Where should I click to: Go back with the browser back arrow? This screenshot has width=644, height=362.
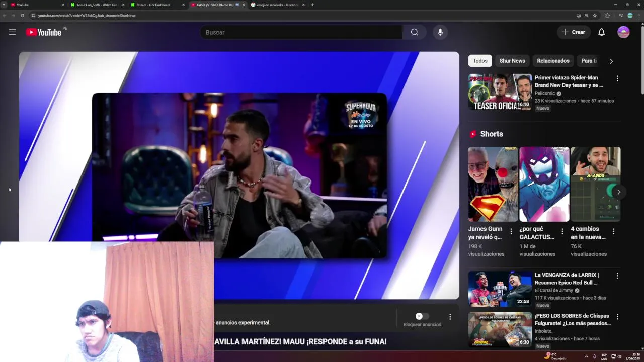(5, 16)
